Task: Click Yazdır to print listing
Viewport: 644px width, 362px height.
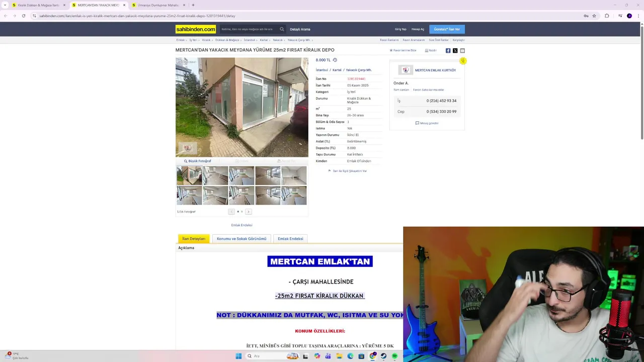Action: click(x=431, y=50)
